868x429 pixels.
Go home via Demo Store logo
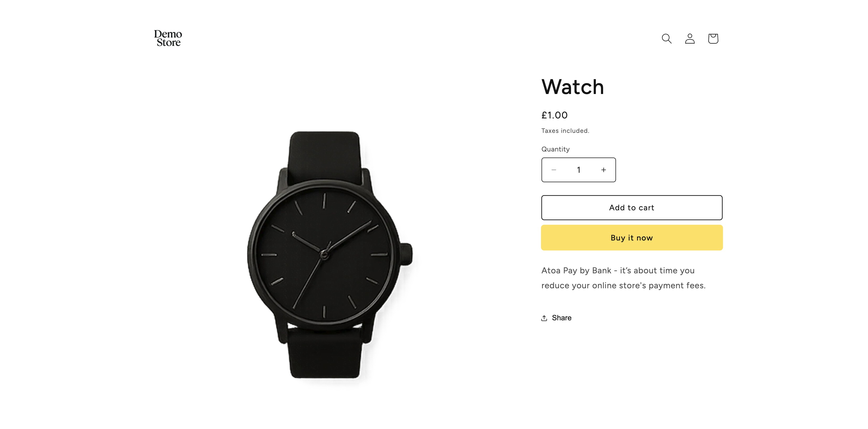(168, 38)
